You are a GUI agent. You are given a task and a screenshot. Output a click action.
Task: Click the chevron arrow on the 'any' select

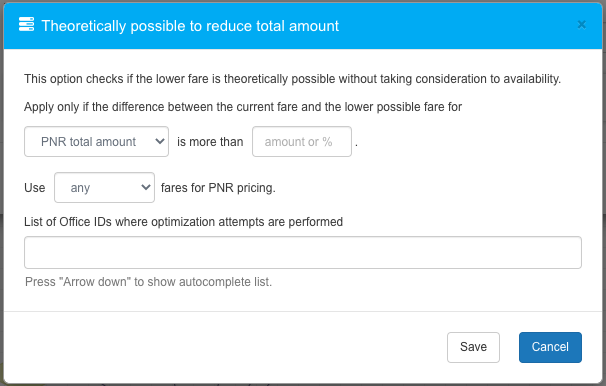tap(146, 187)
